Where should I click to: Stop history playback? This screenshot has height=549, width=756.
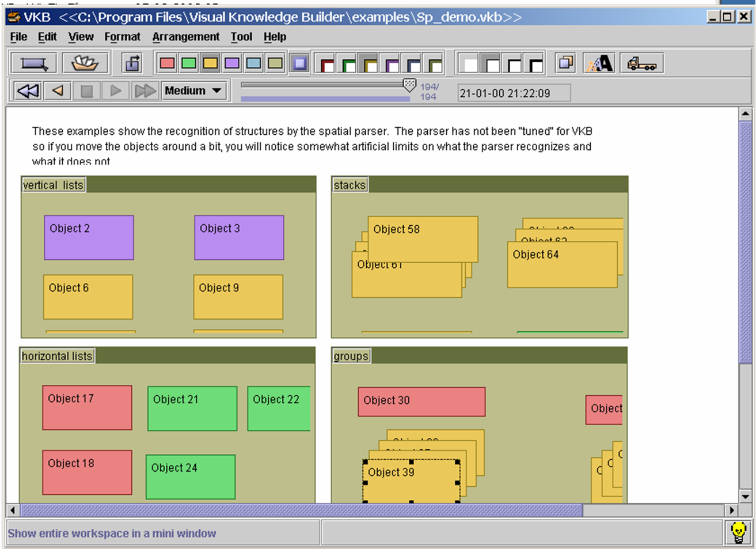[86, 90]
